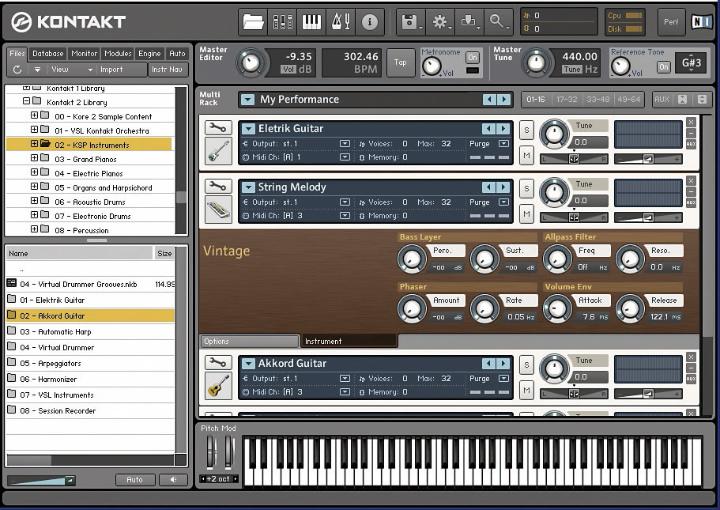
Task: Show the on-screen keyboard icon
Action: tap(311, 22)
